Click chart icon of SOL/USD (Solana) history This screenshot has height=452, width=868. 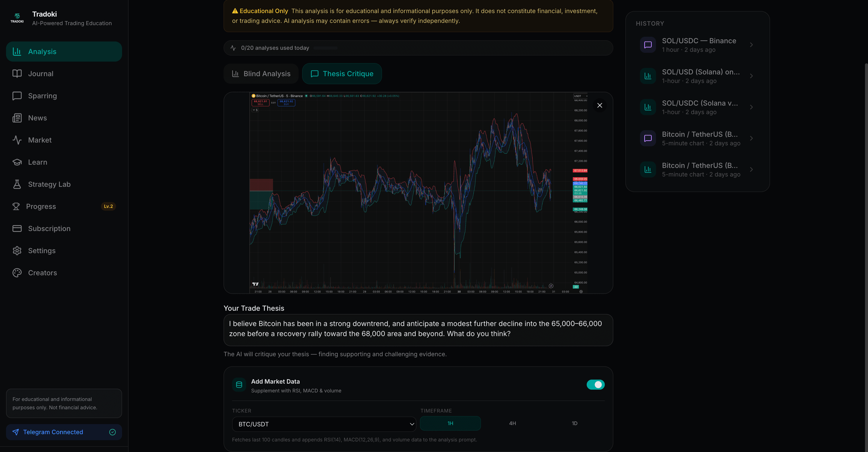648,76
